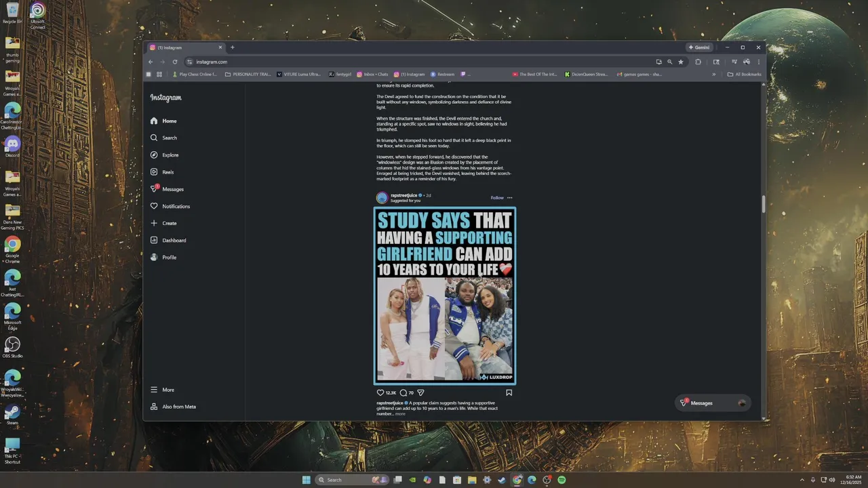Open The Best Of The Int... YouTube bookmark
This screenshot has width=868, height=488.
[535, 75]
